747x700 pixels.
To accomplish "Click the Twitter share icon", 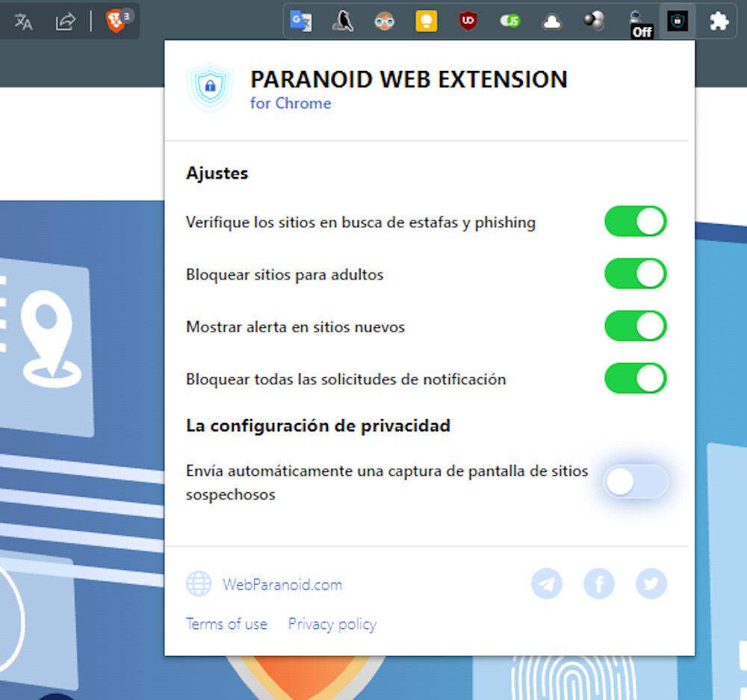I will (651, 584).
